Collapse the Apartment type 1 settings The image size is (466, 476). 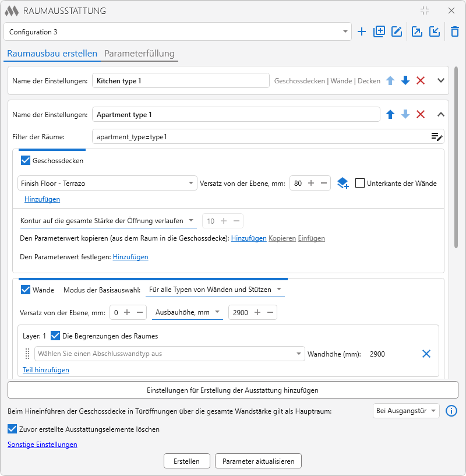click(x=441, y=114)
